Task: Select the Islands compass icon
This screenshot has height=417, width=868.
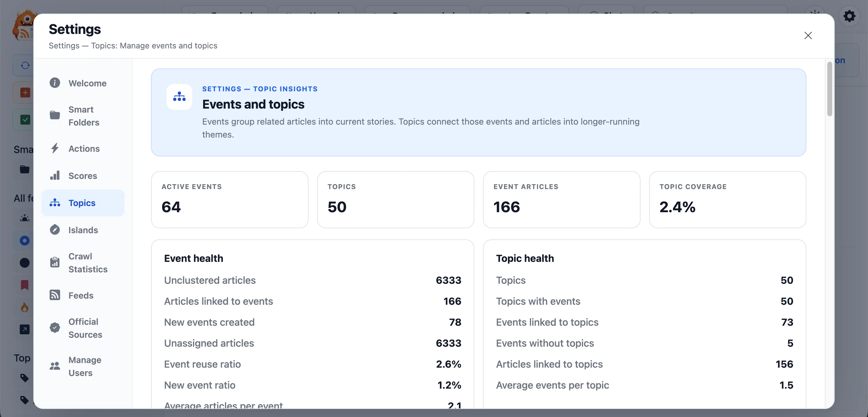Action: tap(55, 229)
